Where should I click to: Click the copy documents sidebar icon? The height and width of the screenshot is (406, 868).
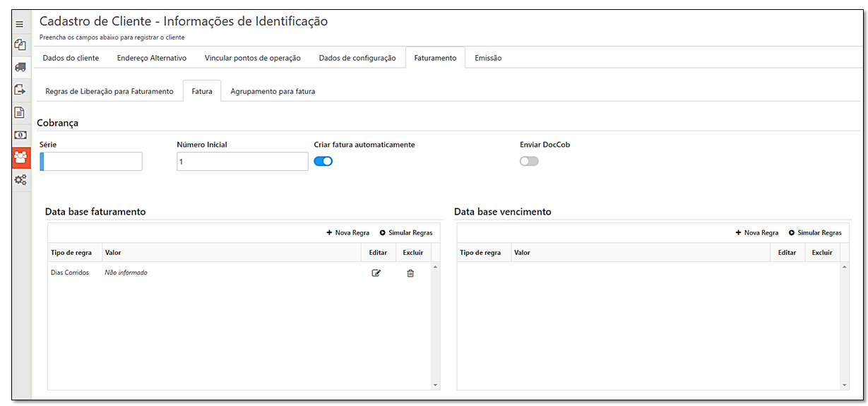(20, 45)
